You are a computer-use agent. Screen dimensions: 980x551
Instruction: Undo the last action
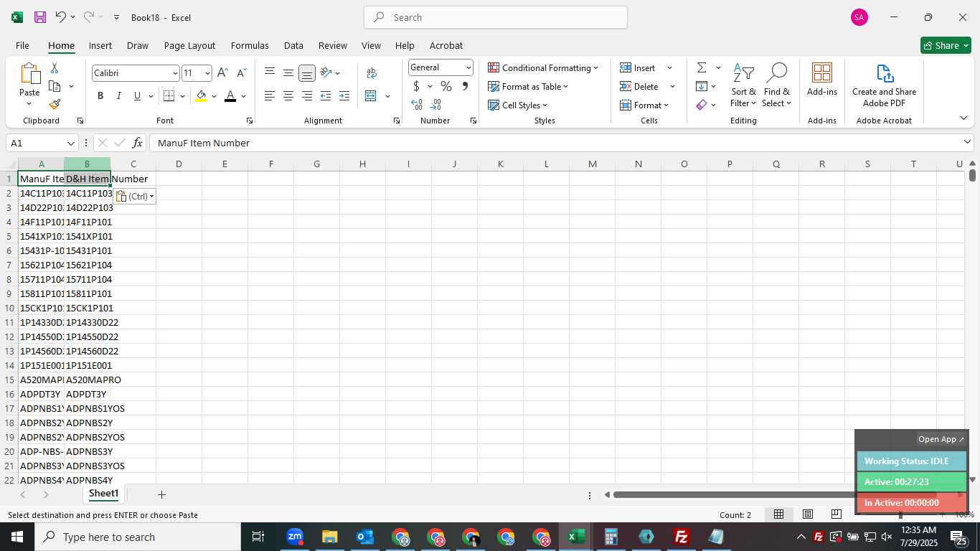click(x=61, y=17)
